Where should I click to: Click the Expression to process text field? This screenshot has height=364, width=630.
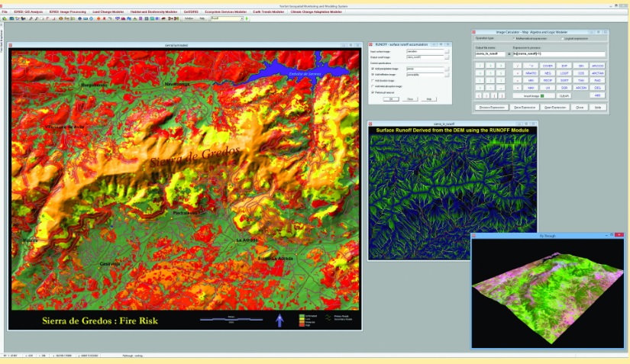558,54
